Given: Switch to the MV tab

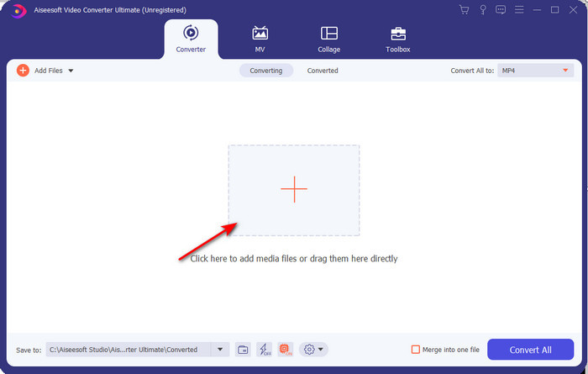Looking at the screenshot, I should pos(260,39).
